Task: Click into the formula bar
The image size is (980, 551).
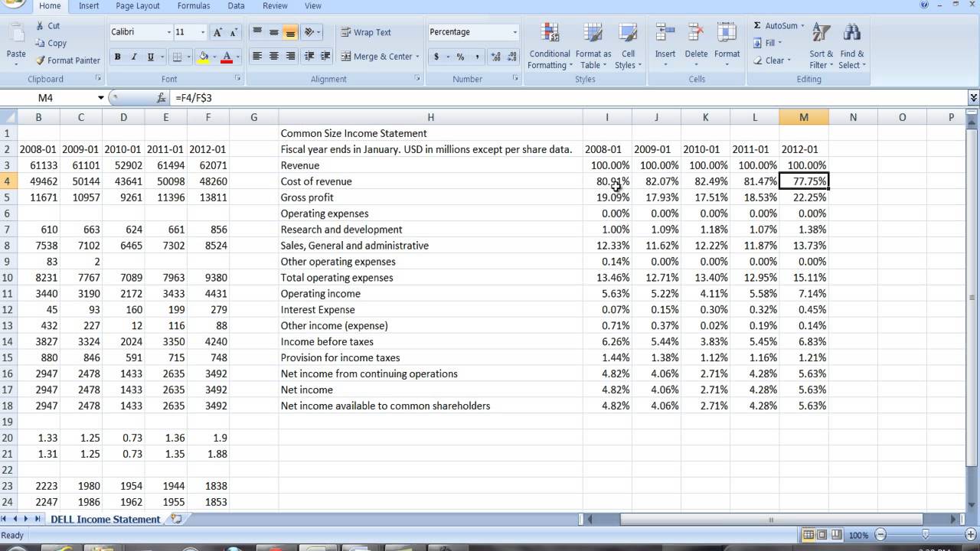Action: 568,98
